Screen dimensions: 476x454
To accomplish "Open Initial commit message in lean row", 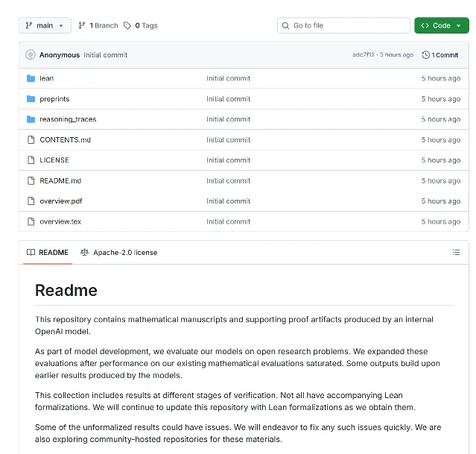I will (228, 78).
